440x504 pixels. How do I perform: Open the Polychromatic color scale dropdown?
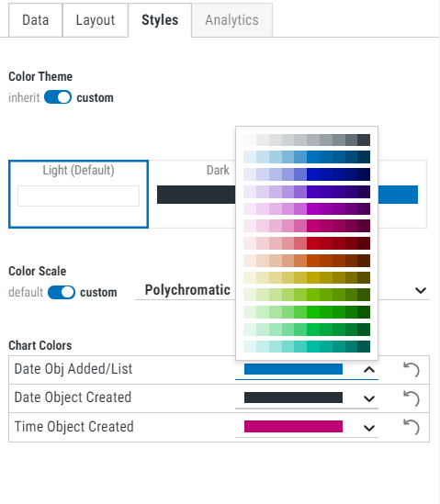[x=282, y=290]
